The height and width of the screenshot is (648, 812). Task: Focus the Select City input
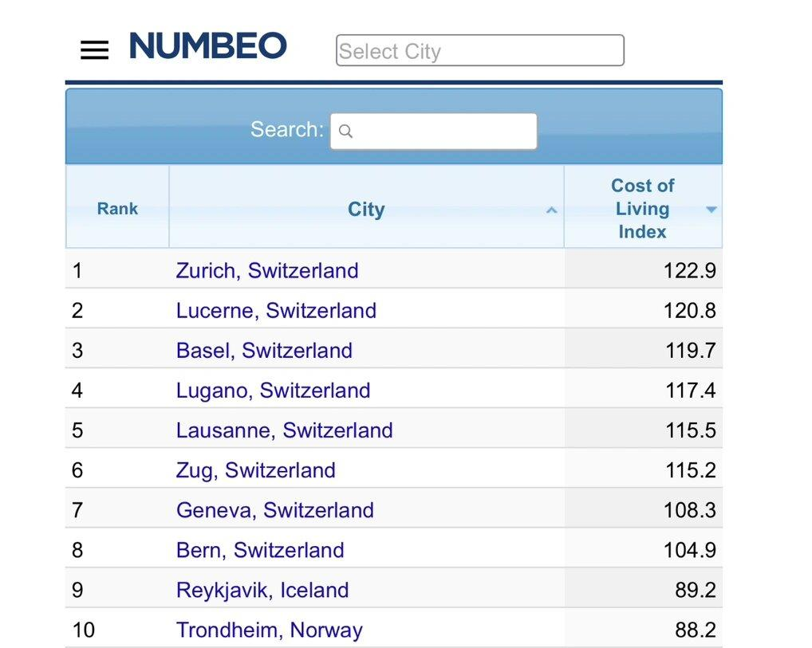[479, 50]
